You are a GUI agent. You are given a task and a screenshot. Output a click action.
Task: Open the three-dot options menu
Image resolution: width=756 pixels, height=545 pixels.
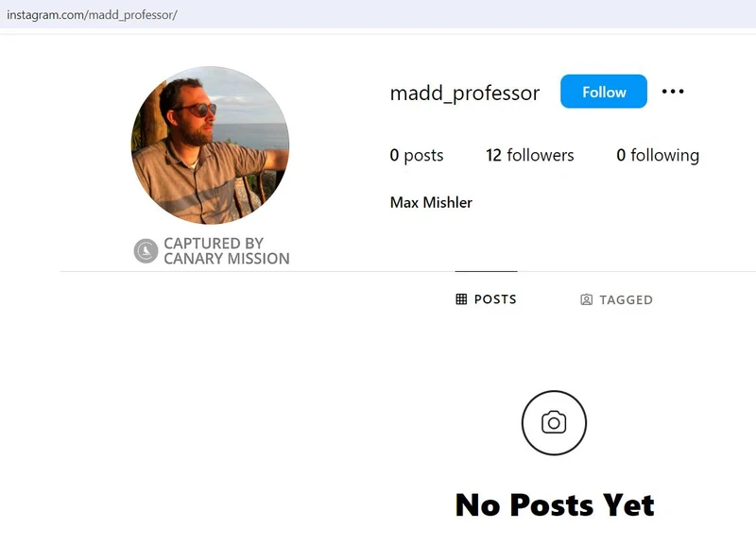coord(673,92)
